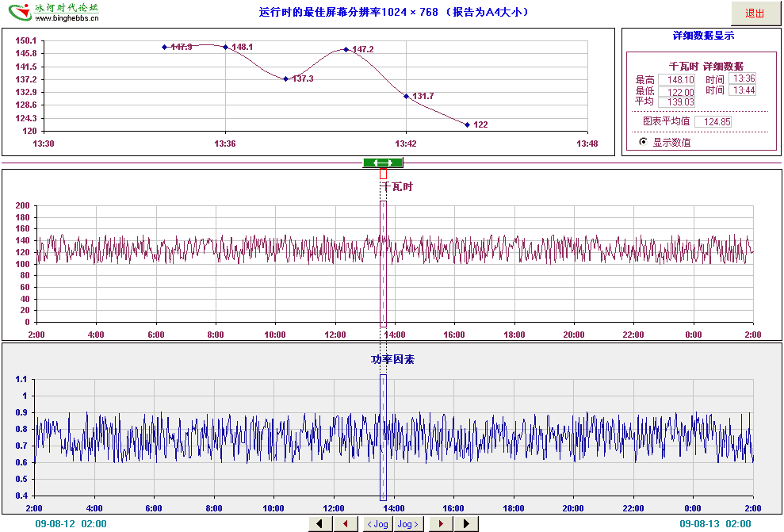The image size is (784, 532).
Task: Click the purple selection window in the 千瓦时 chart
Action: 383,264
